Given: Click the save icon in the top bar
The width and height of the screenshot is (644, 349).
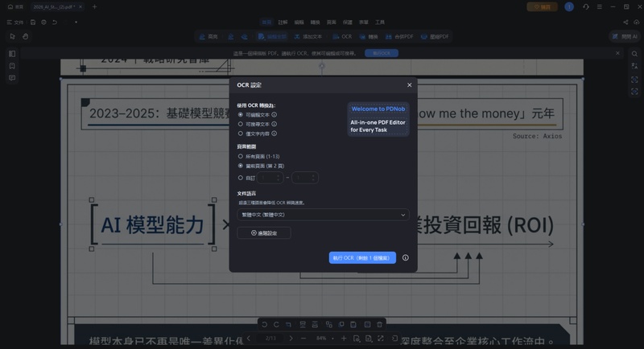Looking at the screenshot, I should 33,23.
